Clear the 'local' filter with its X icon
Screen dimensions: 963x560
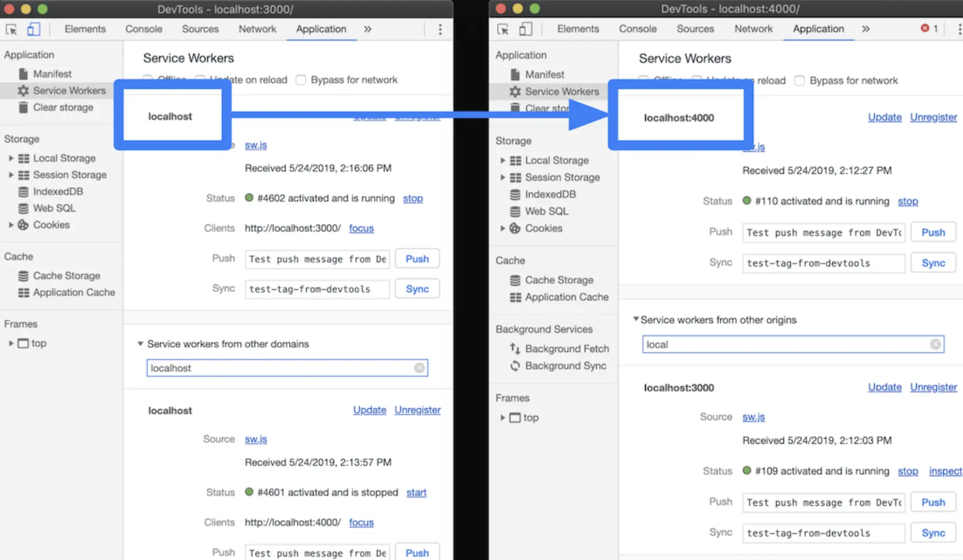point(936,344)
